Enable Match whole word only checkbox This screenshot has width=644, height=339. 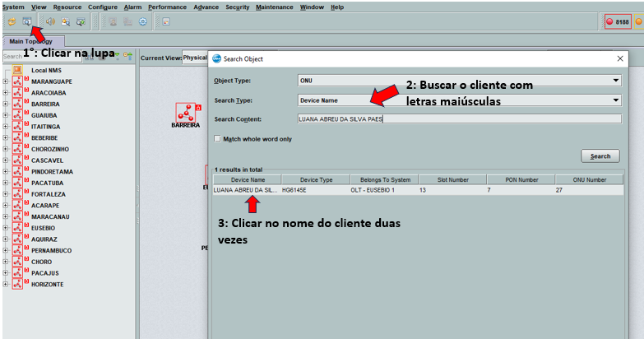click(x=217, y=139)
